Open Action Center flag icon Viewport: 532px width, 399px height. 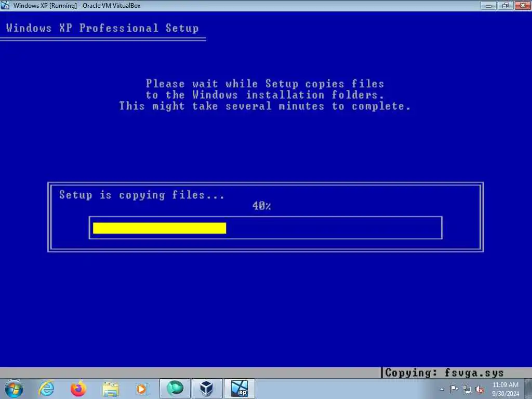(454, 389)
